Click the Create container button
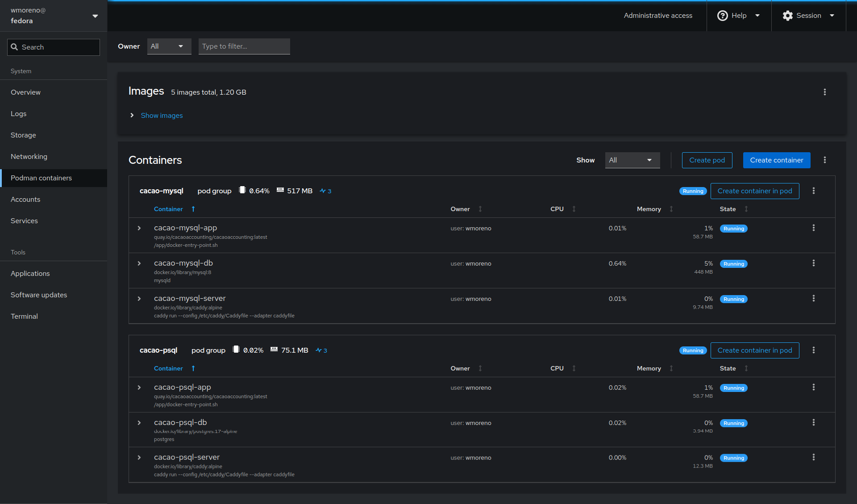Image resolution: width=857 pixels, height=504 pixels. click(777, 160)
